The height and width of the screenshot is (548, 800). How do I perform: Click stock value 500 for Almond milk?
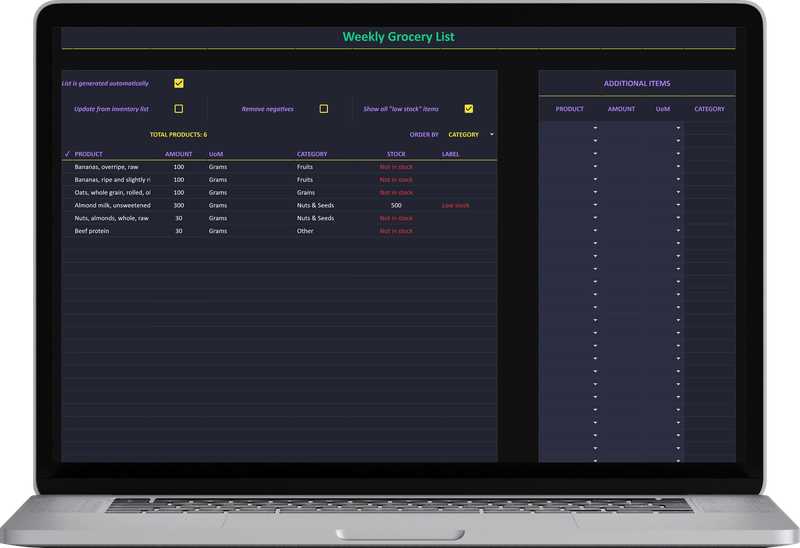(x=396, y=205)
